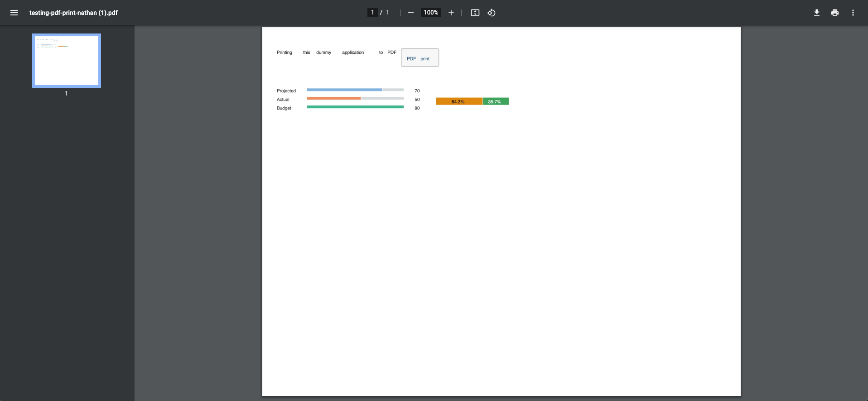Click the Projected label

click(286, 91)
